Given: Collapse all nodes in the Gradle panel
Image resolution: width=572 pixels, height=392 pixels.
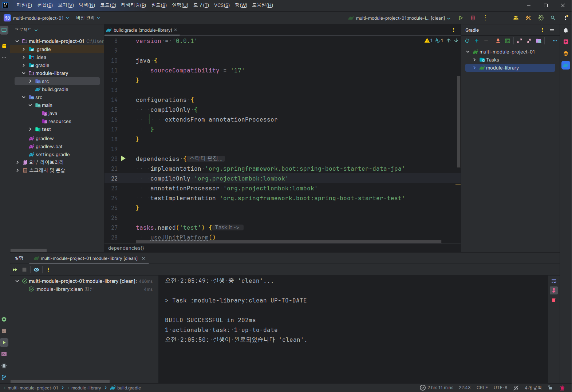Looking at the screenshot, I should 529,41.
